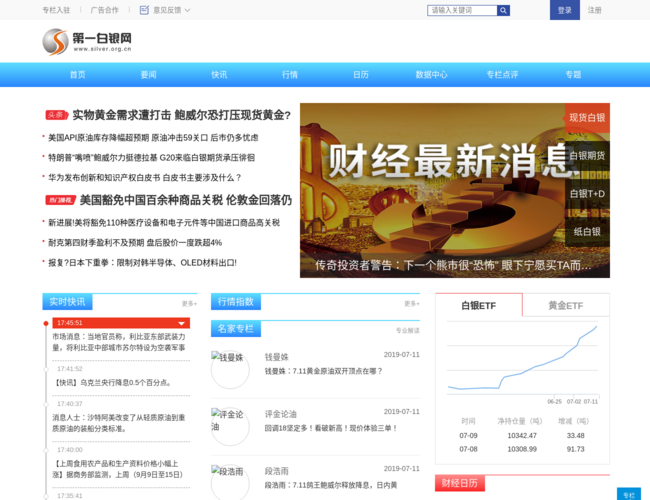Click the red 热门解读 badge

coord(61,200)
